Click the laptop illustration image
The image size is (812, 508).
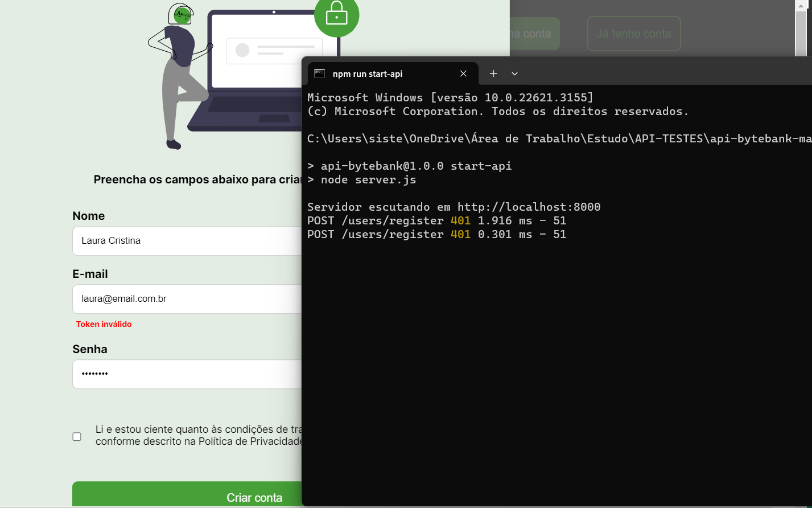point(265,71)
